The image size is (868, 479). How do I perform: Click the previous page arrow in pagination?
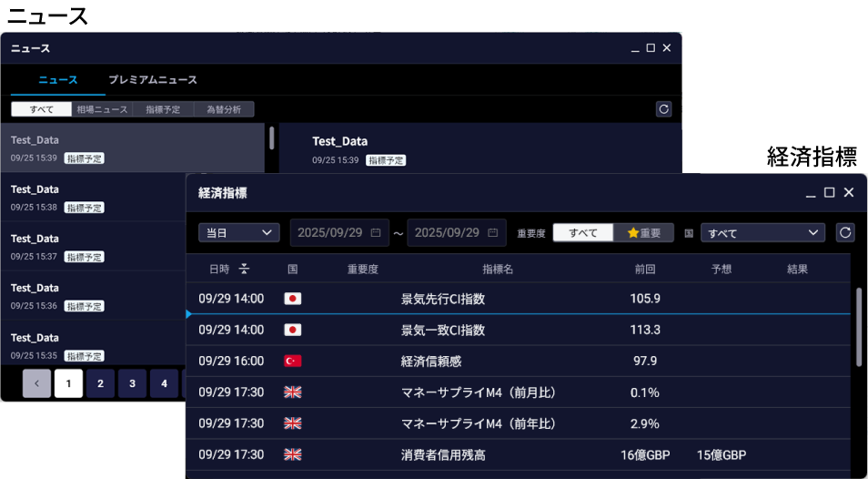click(x=36, y=383)
